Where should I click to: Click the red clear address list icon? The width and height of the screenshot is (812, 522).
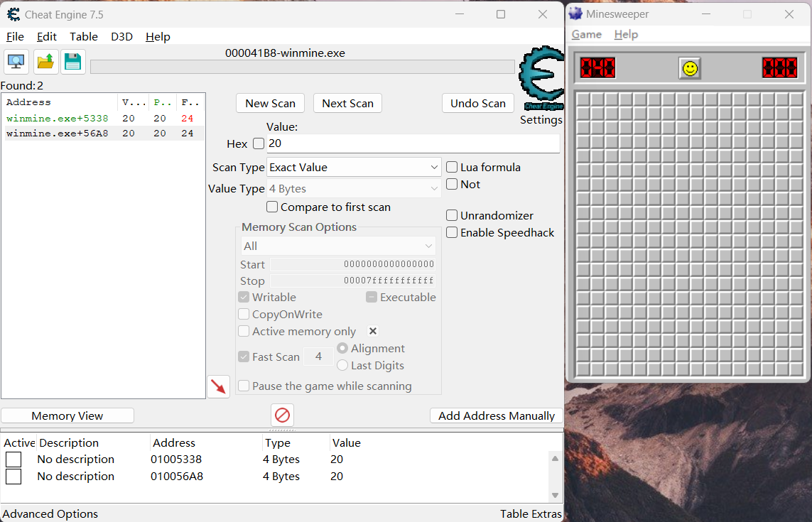tap(282, 415)
